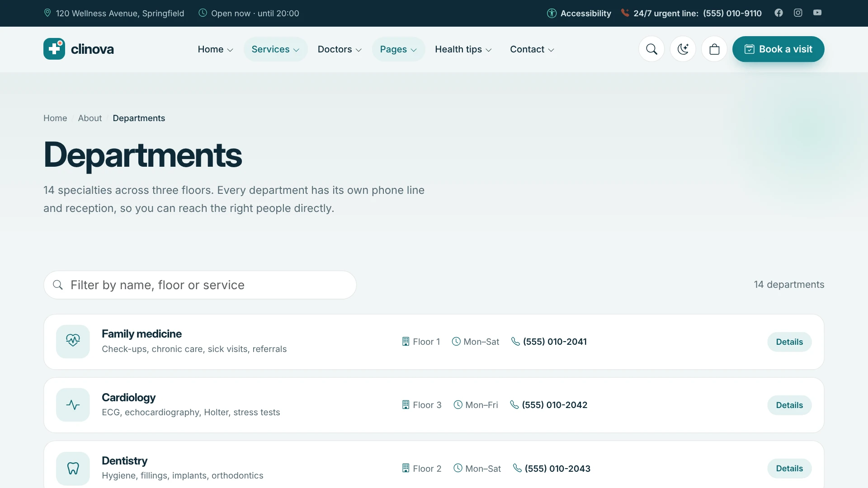
Task: Click the ECG, echocardiography, Holter description
Action: pos(191,412)
